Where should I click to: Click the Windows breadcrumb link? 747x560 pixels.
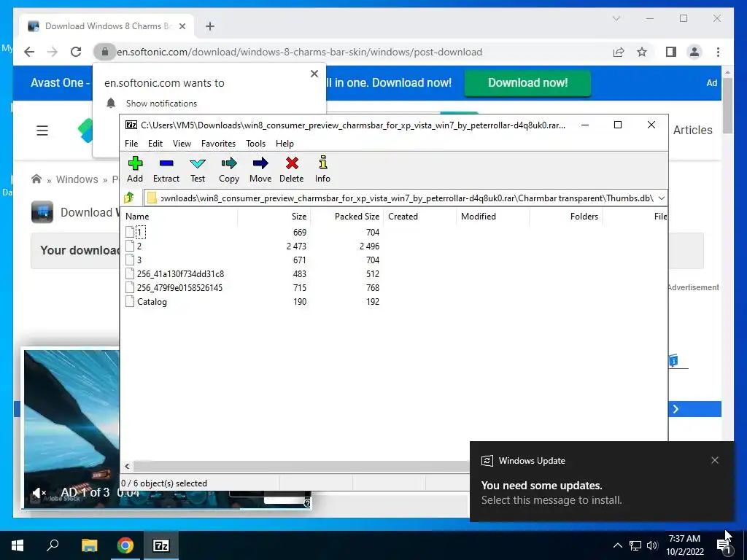(x=77, y=179)
